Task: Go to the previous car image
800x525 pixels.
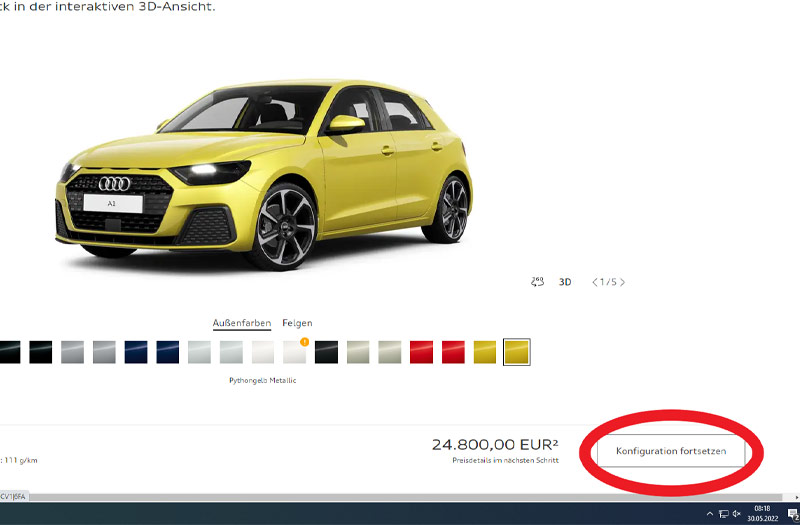Action: click(596, 282)
